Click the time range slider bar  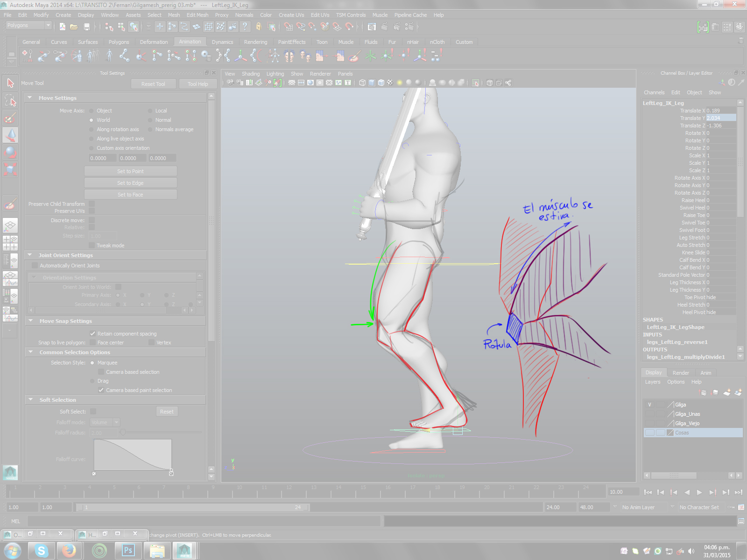point(192,507)
